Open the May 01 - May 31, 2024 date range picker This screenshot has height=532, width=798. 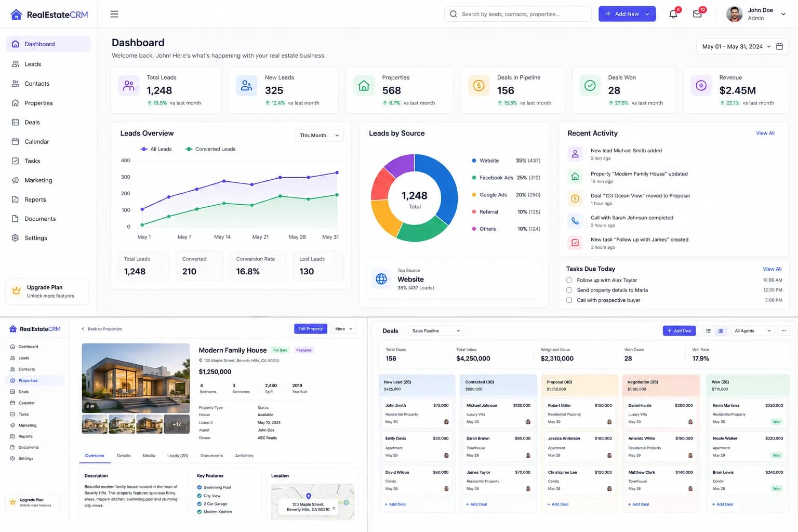(x=742, y=47)
